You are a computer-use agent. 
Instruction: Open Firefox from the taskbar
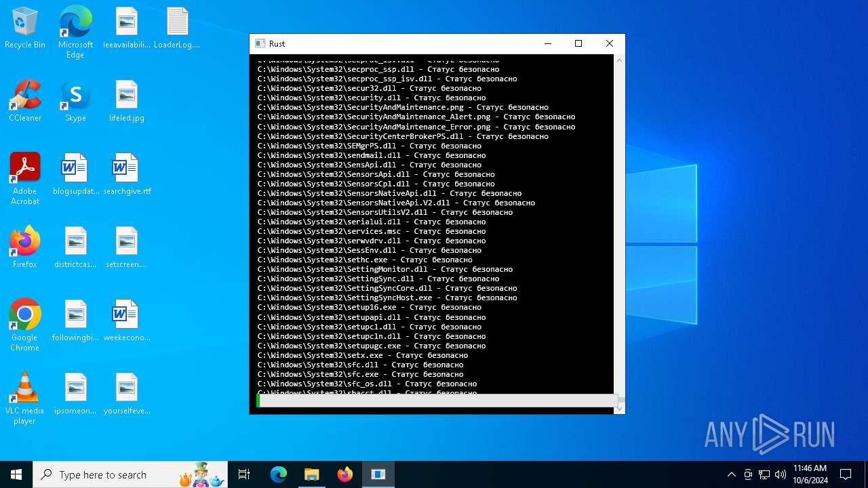pyautogui.click(x=344, y=474)
